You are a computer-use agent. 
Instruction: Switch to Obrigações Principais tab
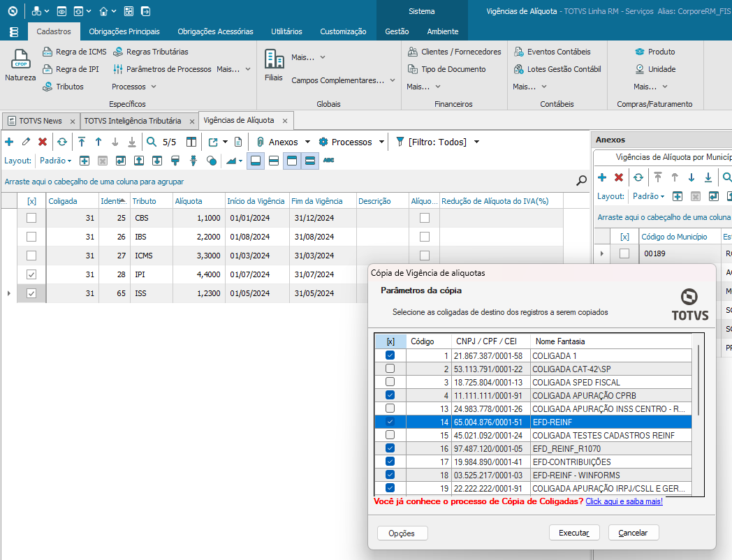click(124, 31)
